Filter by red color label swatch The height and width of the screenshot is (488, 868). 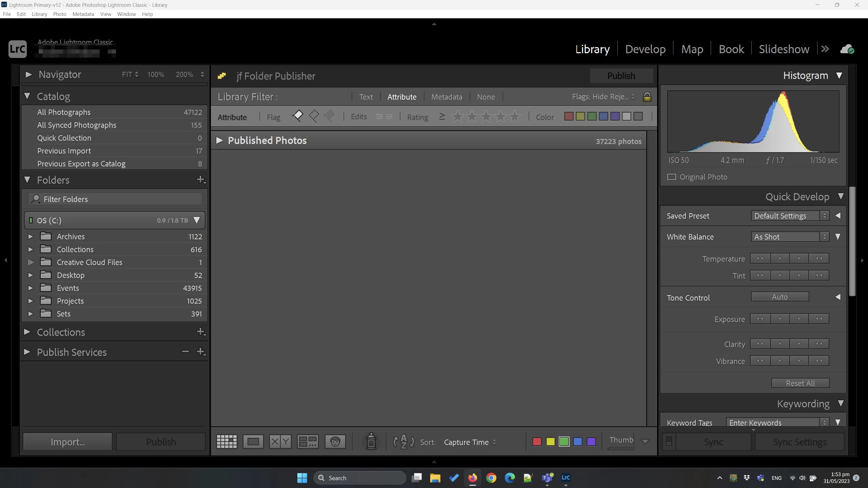tap(569, 117)
